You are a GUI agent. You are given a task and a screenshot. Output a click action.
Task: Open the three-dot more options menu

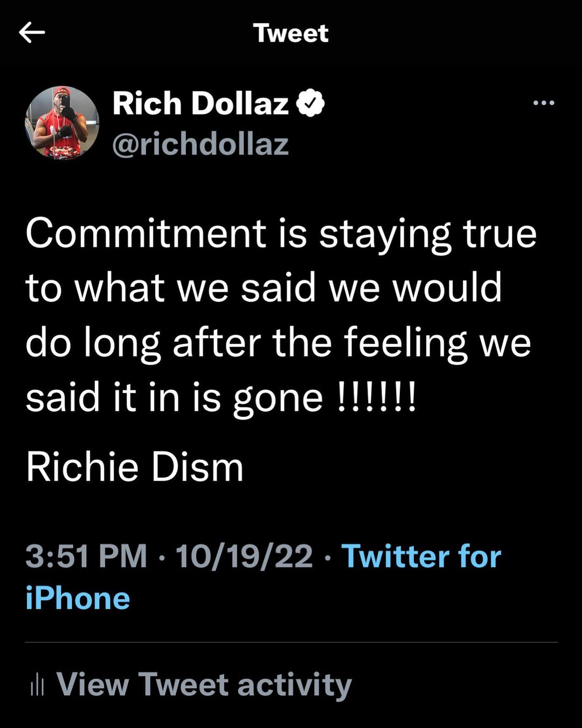click(x=543, y=102)
